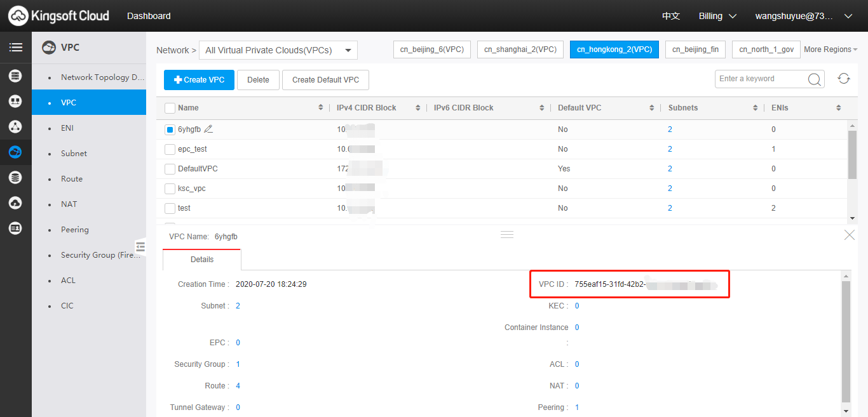Select cn_hongkong_2(VPC) region tab
The width and height of the screenshot is (868, 417).
click(614, 50)
